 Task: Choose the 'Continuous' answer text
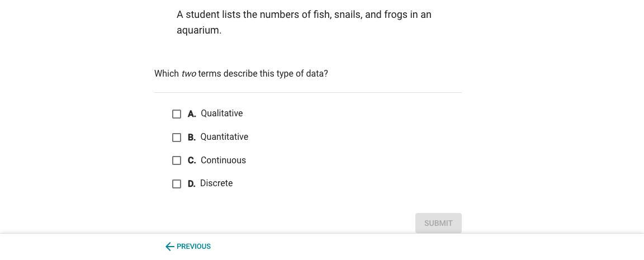(x=223, y=160)
